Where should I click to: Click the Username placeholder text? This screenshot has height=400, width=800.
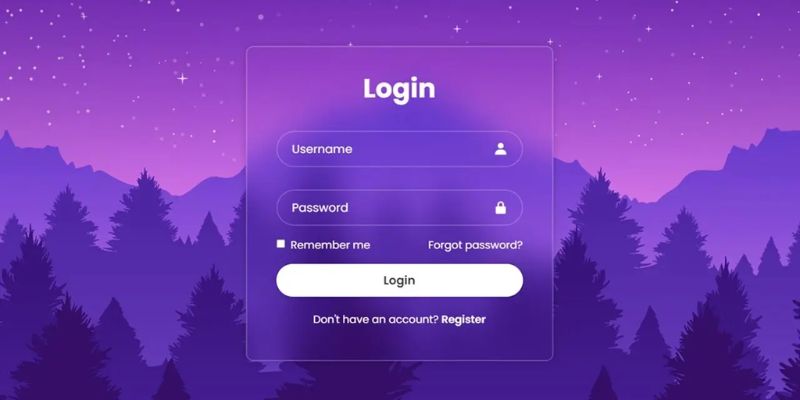tap(321, 149)
